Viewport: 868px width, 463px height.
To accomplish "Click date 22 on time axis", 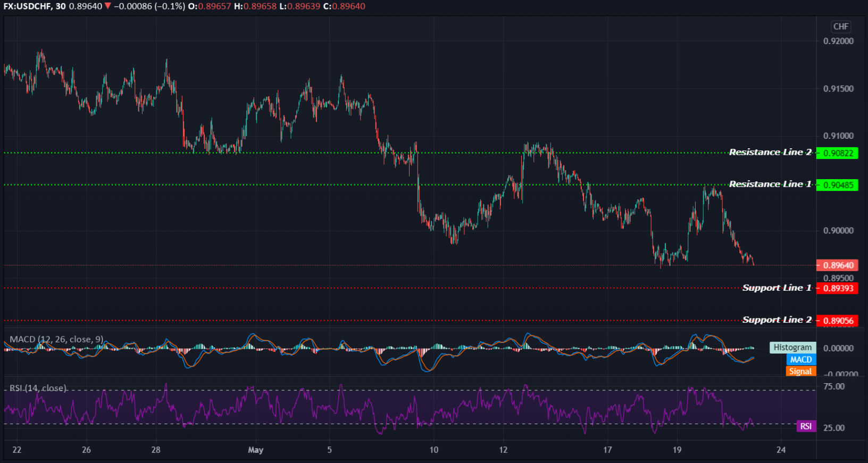I will 17,450.
